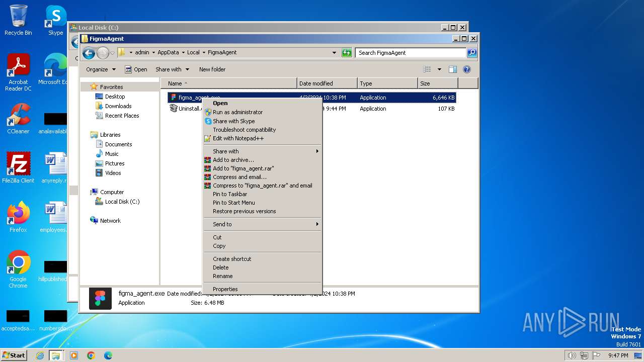
Task: Choose Pin to Start Menu
Action: click(262, 203)
